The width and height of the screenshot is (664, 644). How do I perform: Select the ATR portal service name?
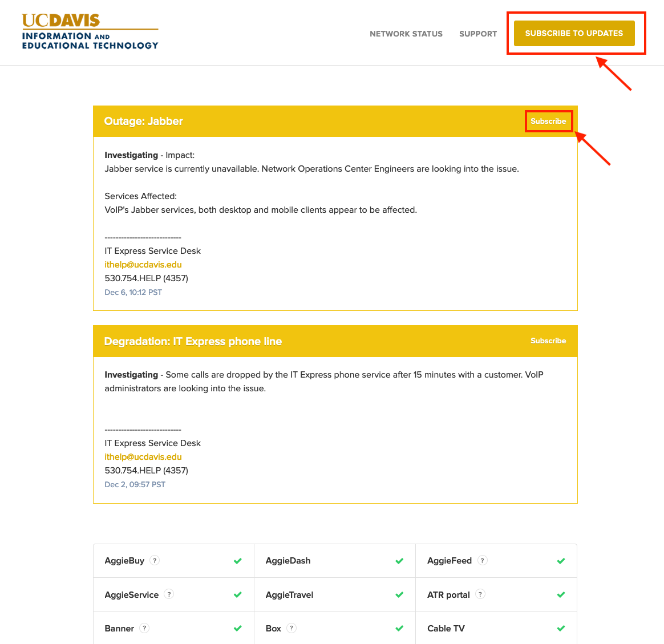(448, 595)
